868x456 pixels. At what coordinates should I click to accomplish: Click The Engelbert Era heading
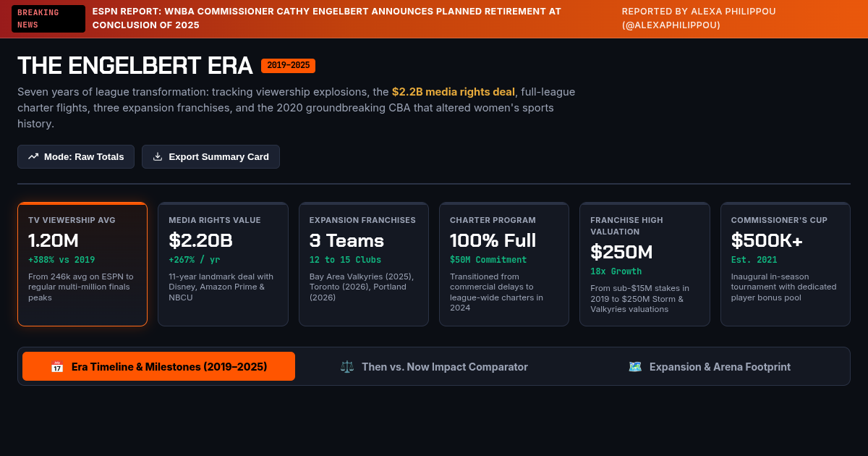(x=135, y=66)
